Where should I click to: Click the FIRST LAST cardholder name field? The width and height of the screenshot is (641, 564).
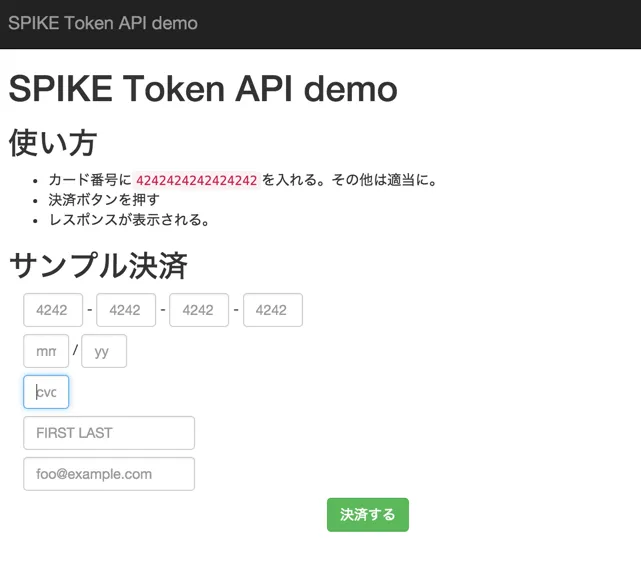point(109,433)
